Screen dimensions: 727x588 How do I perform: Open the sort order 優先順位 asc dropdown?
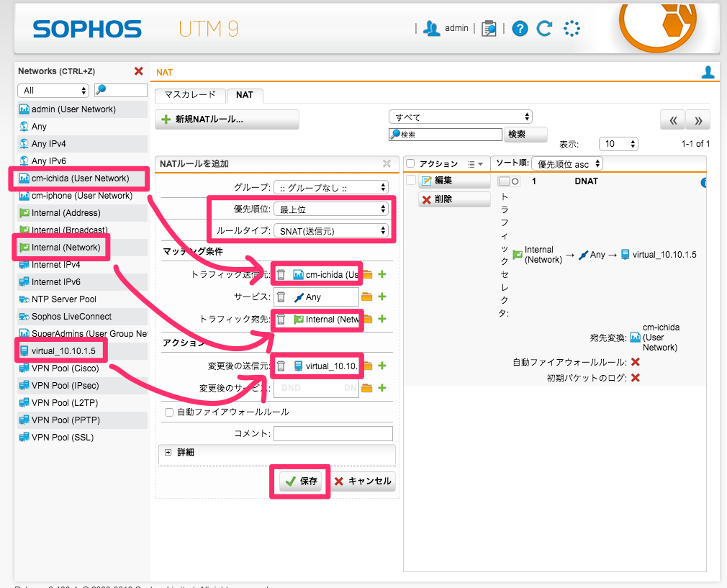(567, 163)
